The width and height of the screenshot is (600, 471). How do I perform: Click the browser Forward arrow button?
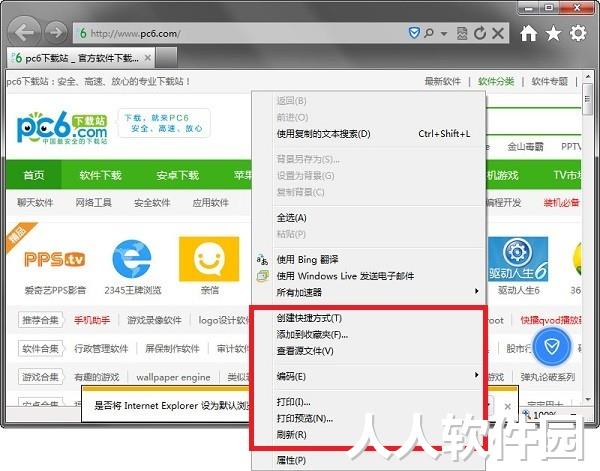point(56,33)
